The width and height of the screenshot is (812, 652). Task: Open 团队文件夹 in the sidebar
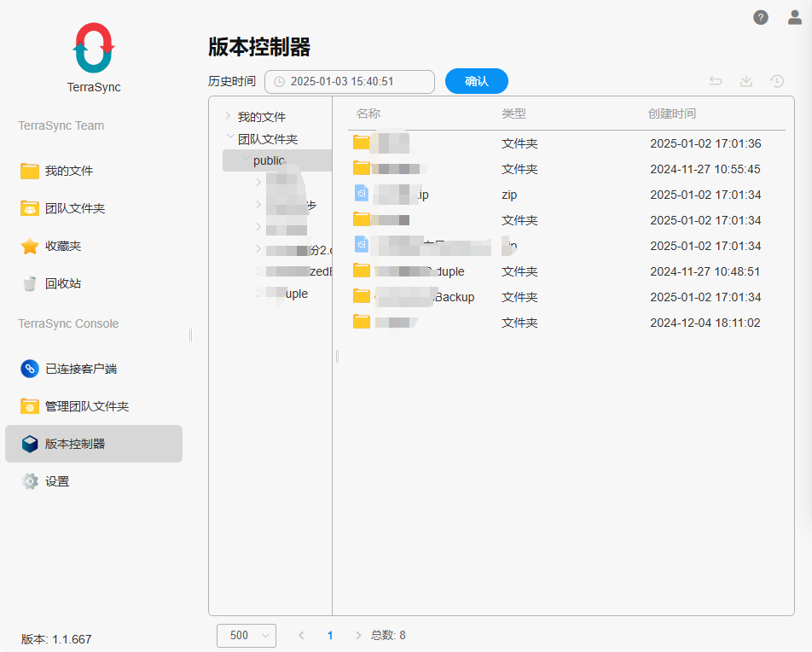[x=74, y=208]
